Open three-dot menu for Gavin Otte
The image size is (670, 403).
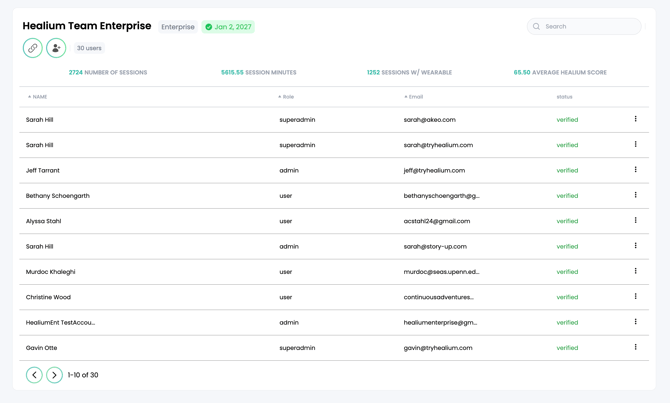point(635,347)
